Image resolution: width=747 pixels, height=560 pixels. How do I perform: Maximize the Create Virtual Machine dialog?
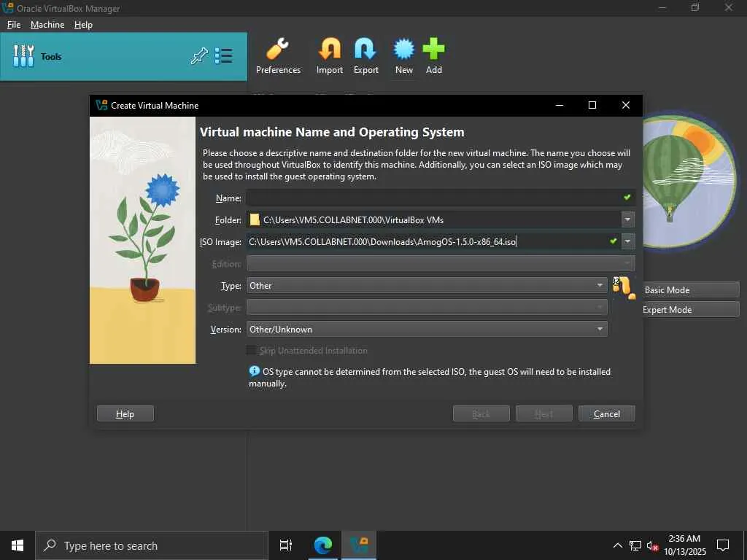(592, 105)
